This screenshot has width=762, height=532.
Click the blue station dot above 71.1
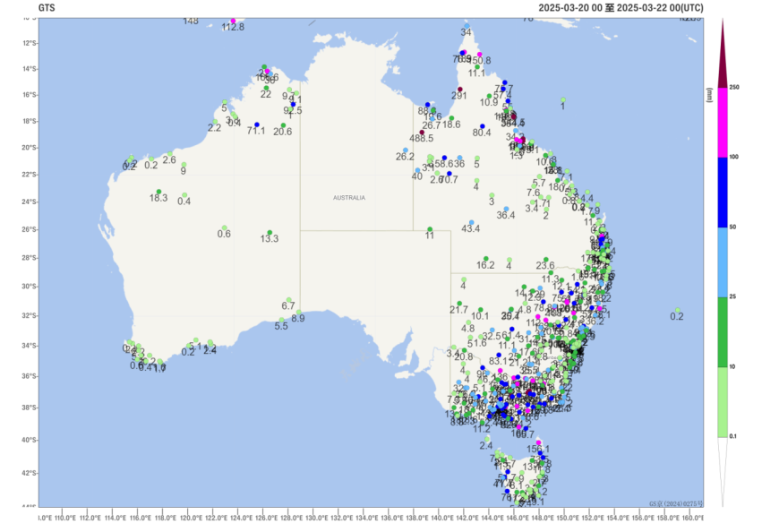tap(257, 125)
